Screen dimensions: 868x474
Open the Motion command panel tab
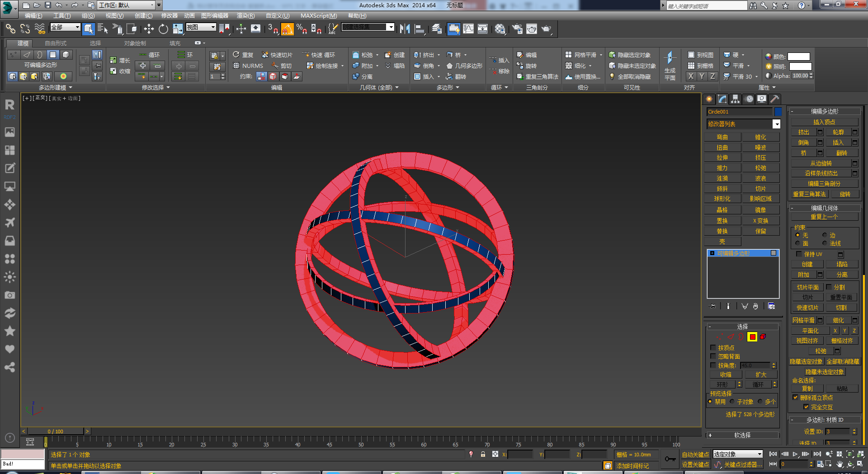coord(749,99)
